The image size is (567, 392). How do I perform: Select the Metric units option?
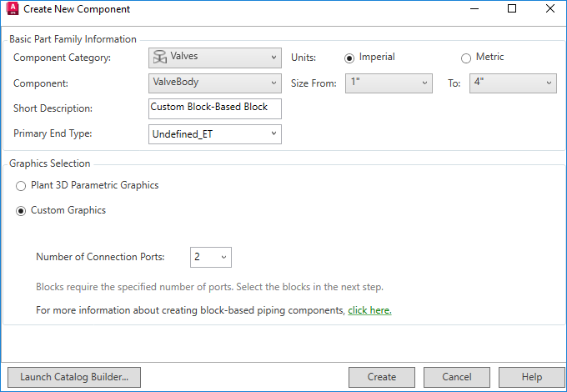466,58
